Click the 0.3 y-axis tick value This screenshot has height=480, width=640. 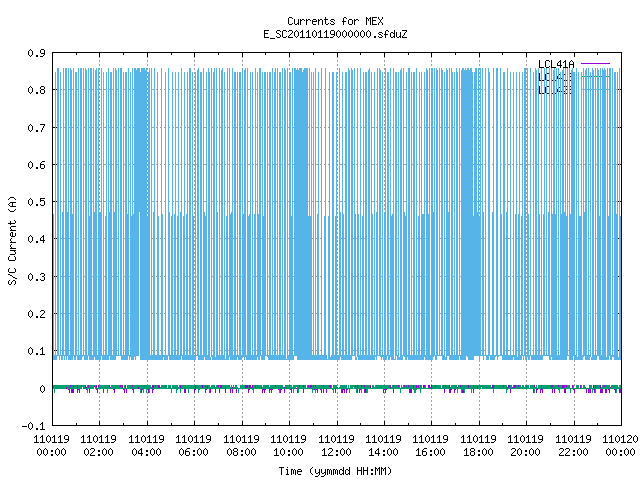point(36,277)
